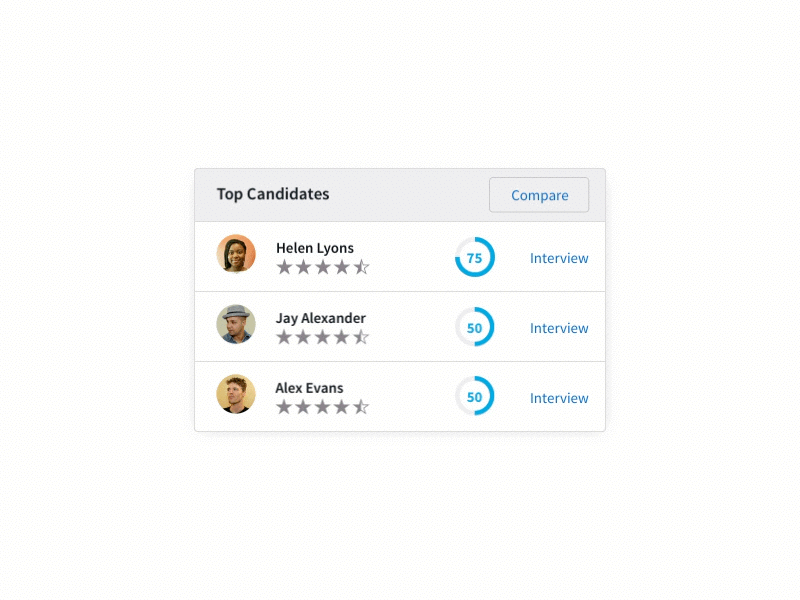Open Interview for Alex Evans
Image resolution: width=800 pixels, height=600 pixels.
(x=559, y=398)
